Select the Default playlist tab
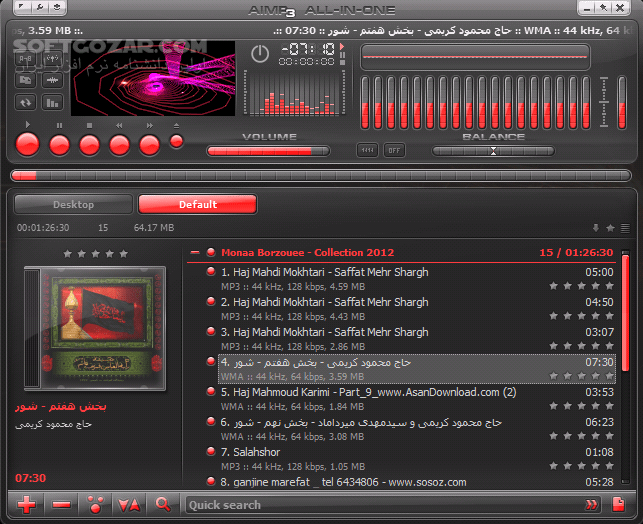The image size is (643, 524). click(197, 205)
